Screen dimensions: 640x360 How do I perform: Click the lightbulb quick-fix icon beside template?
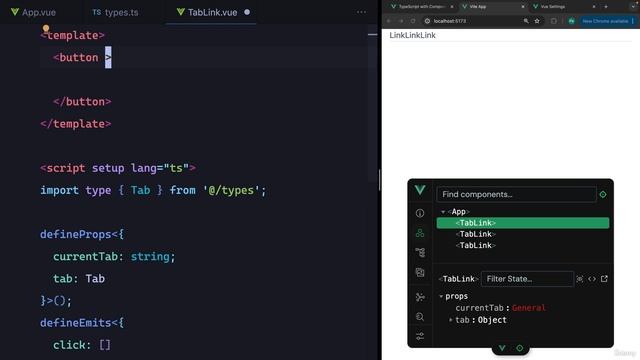[x=46, y=28]
